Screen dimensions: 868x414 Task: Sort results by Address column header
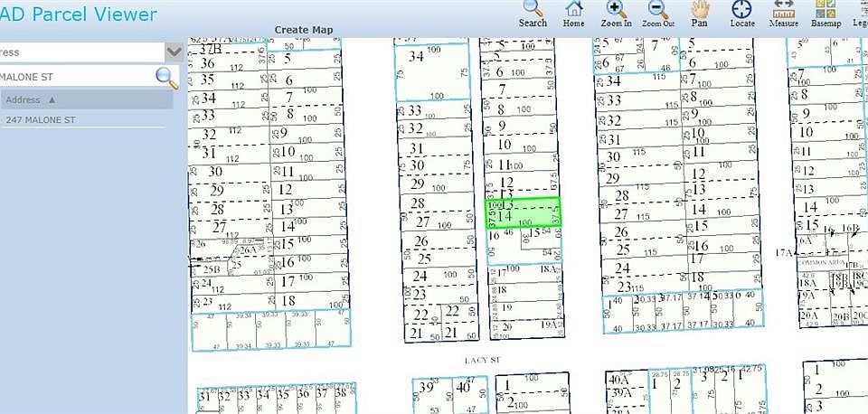[x=87, y=99]
